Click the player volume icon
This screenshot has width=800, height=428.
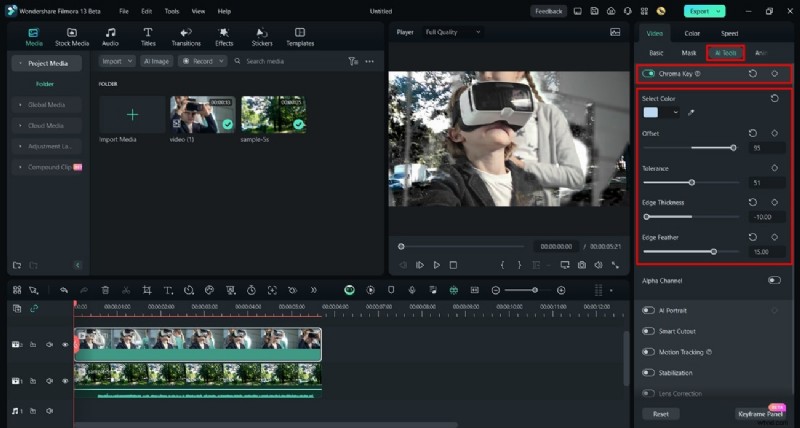click(598, 265)
